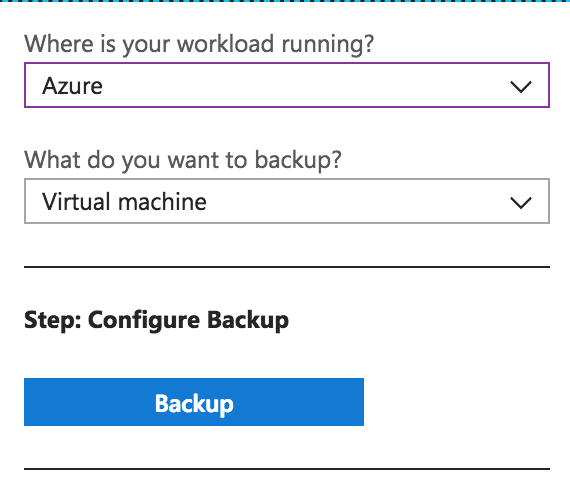Click the chevron icon in Azure dropdown
The image size is (570, 498).
(x=521, y=87)
